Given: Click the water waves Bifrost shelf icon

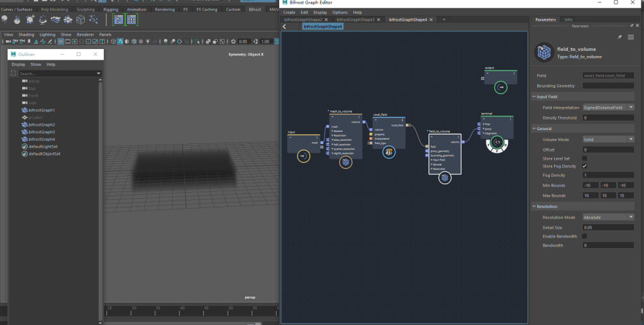Looking at the screenshot, I should click(55, 19).
